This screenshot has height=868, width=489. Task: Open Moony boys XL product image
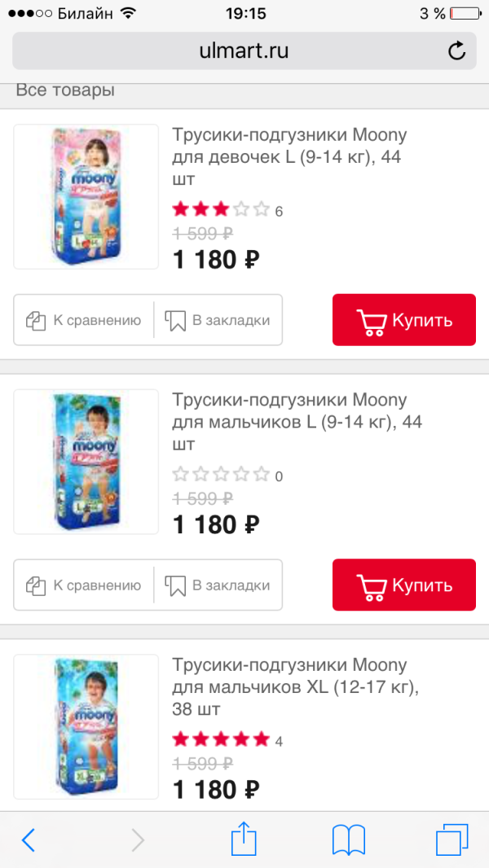coord(86,726)
